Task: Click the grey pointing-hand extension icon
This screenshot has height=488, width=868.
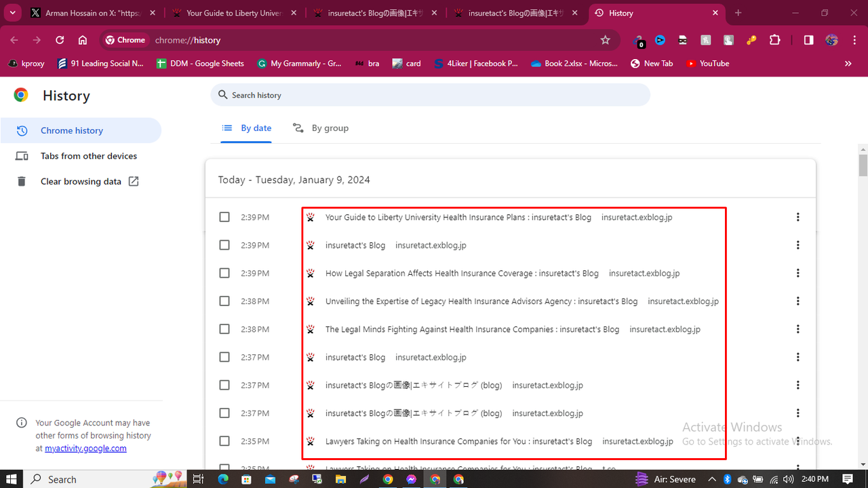Action: point(728,40)
